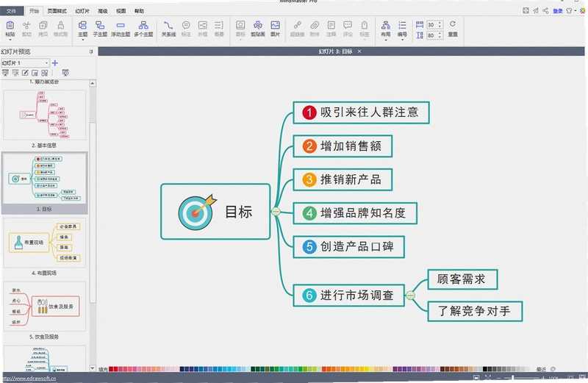
Task: Toggle the pin on 幻灯片预览 panel
Action: [90, 51]
